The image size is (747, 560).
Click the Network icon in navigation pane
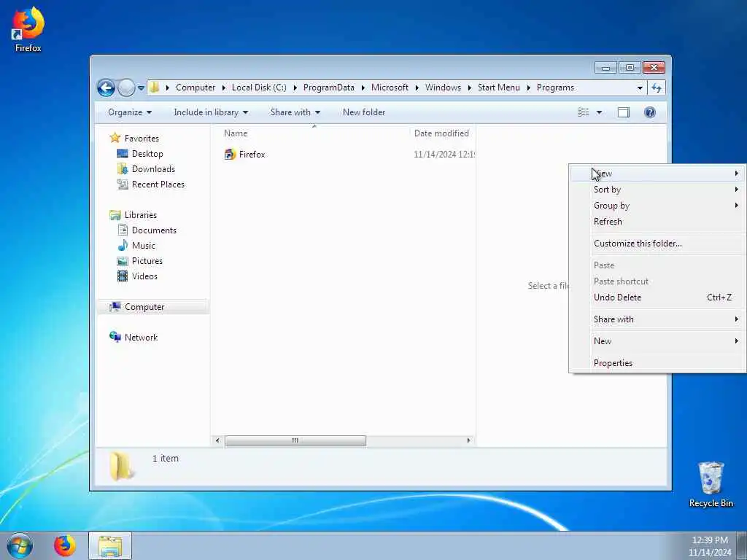pos(115,337)
